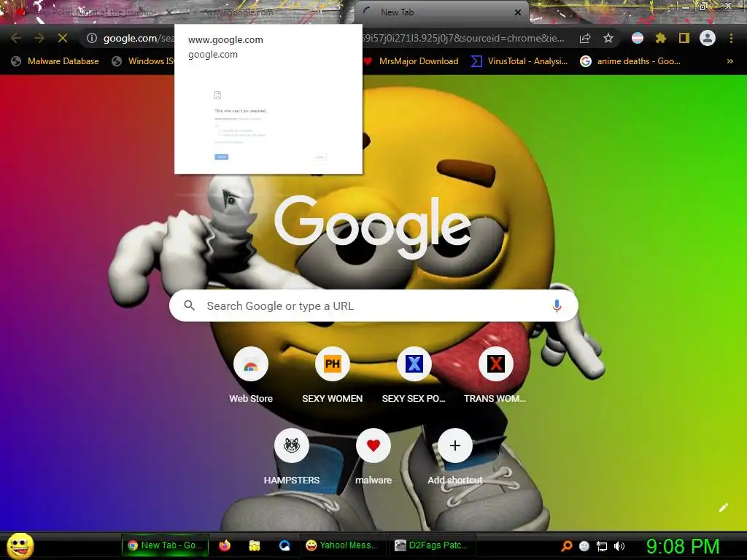
Task: Launch Firefox from the taskbar
Action: pyautogui.click(x=225, y=545)
